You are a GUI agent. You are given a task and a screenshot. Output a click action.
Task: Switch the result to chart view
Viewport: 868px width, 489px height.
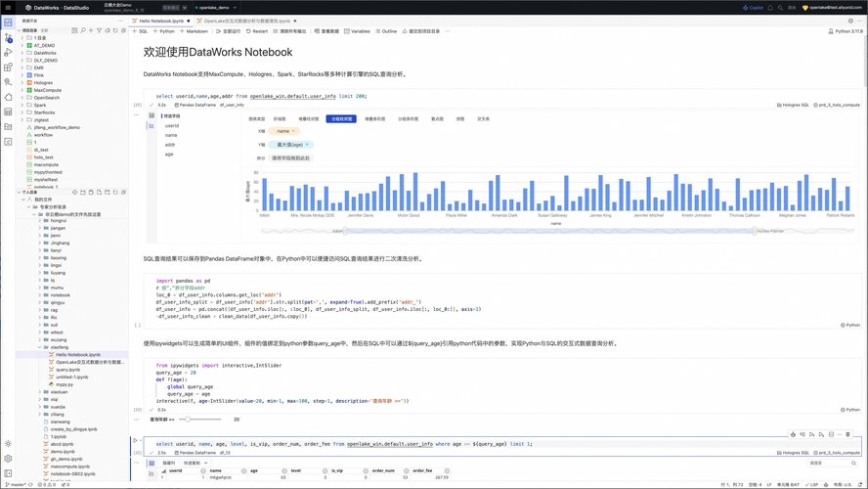point(152,473)
